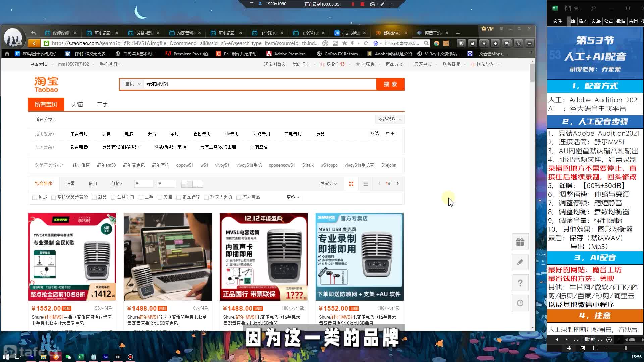Viewport: 644px width, 362px height.
Task: Go to next results page arrow
Action: tap(398, 183)
